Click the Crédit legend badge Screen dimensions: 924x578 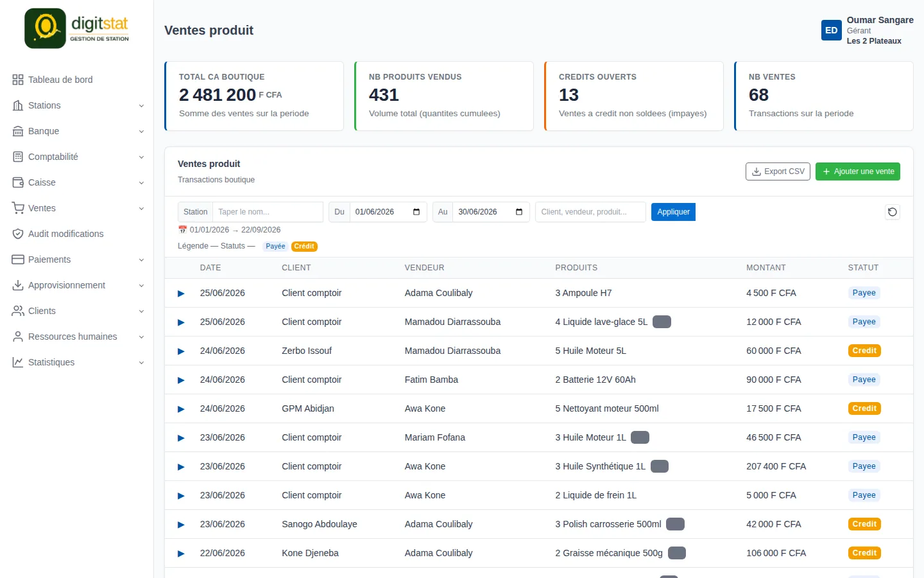[304, 247]
